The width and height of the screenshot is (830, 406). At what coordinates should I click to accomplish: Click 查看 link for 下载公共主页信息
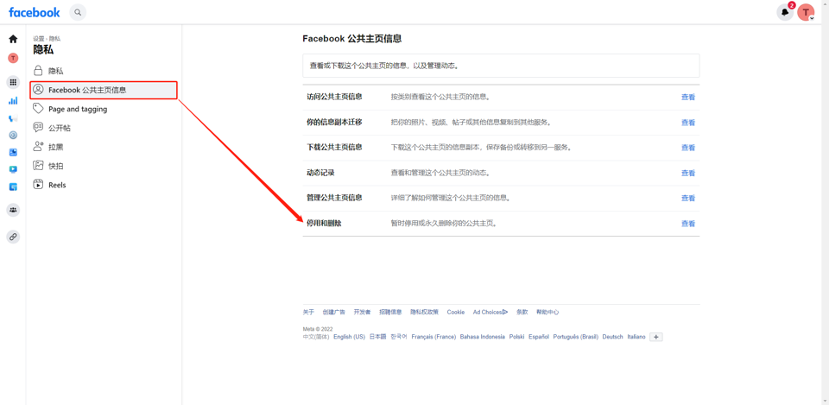[x=688, y=148]
